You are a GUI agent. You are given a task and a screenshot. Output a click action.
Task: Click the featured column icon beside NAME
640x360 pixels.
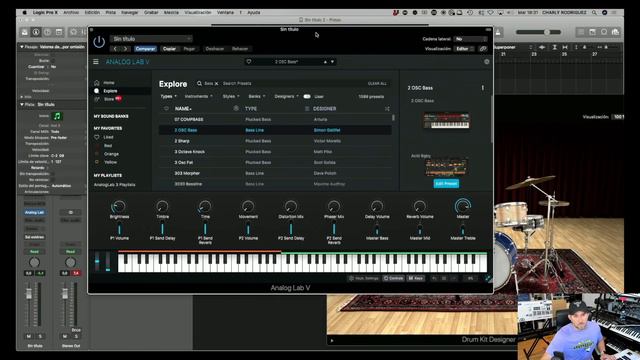[236, 109]
